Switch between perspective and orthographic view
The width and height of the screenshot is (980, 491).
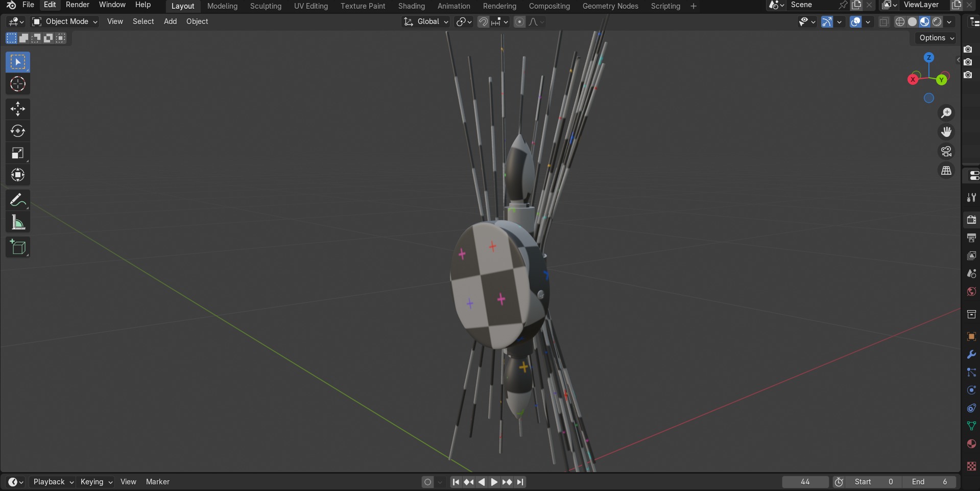(946, 171)
